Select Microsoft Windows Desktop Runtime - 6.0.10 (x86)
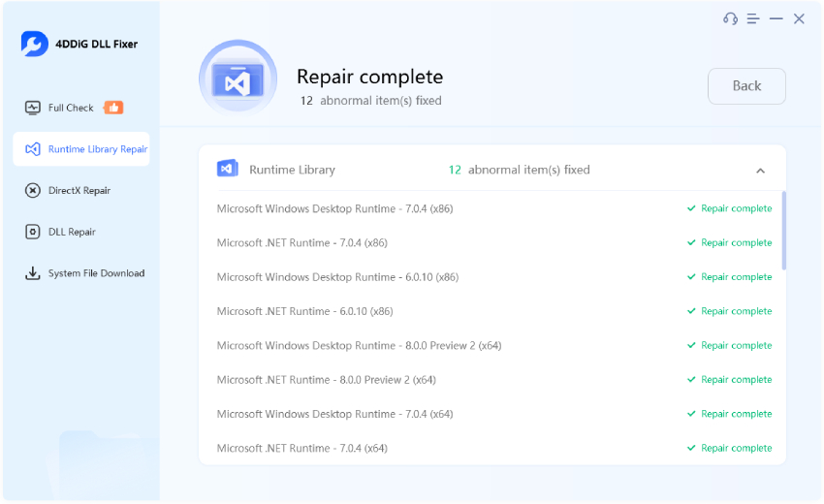 338,277
